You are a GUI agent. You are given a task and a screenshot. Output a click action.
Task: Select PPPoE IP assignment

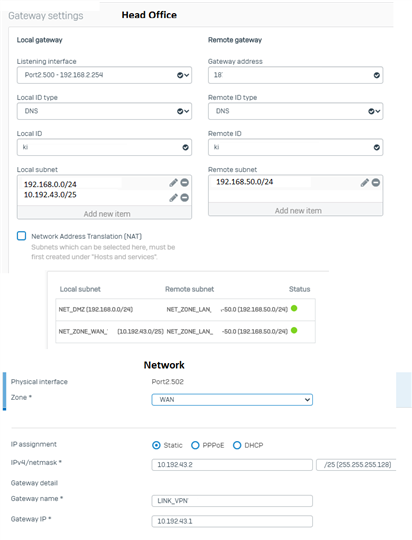tap(195, 445)
